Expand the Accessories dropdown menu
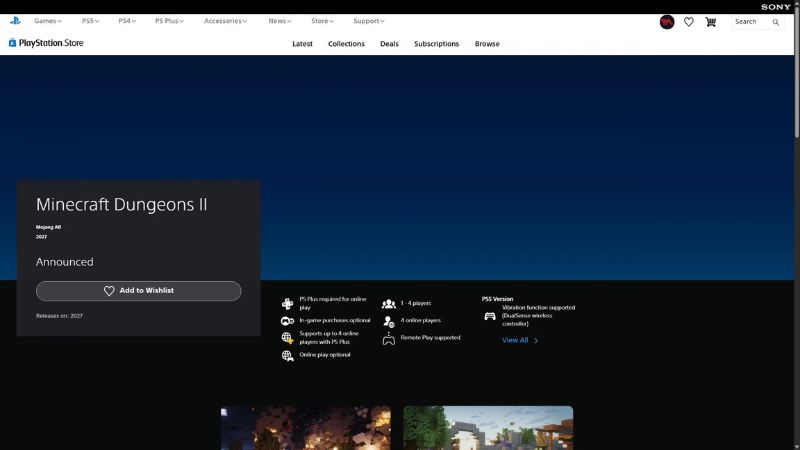This screenshot has height=450, width=800. [226, 21]
